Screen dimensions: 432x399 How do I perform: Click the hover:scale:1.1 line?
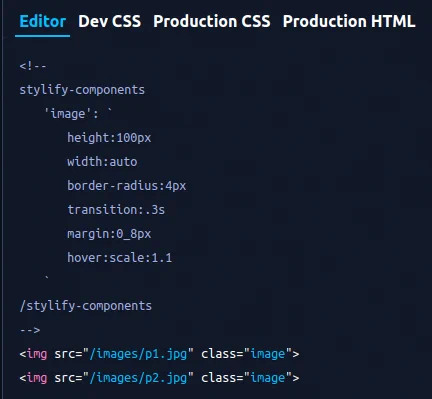pos(120,258)
